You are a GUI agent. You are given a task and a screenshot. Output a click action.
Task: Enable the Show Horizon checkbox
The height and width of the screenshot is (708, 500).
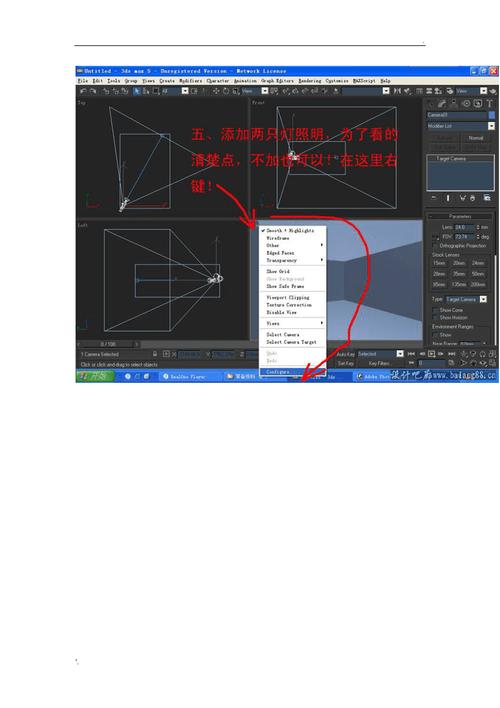[436, 318]
